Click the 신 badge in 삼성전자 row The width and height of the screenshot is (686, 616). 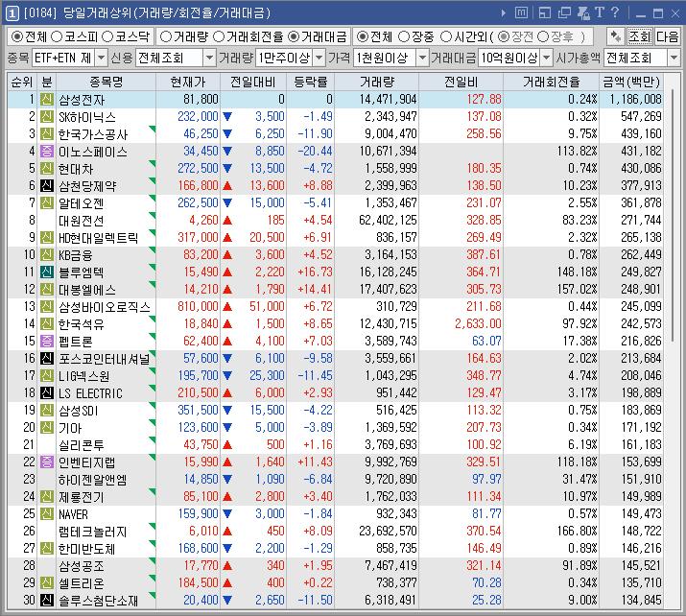[x=47, y=100]
